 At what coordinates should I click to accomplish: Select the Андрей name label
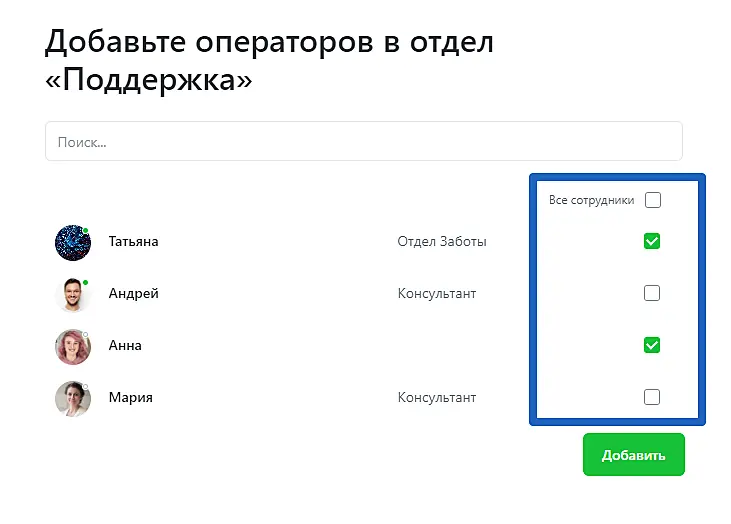click(x=133, y=294)
